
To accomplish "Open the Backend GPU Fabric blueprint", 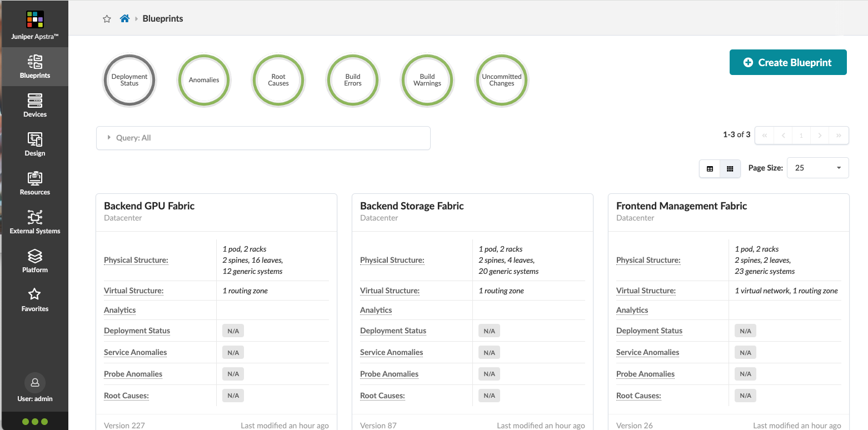I will point(149,206).
